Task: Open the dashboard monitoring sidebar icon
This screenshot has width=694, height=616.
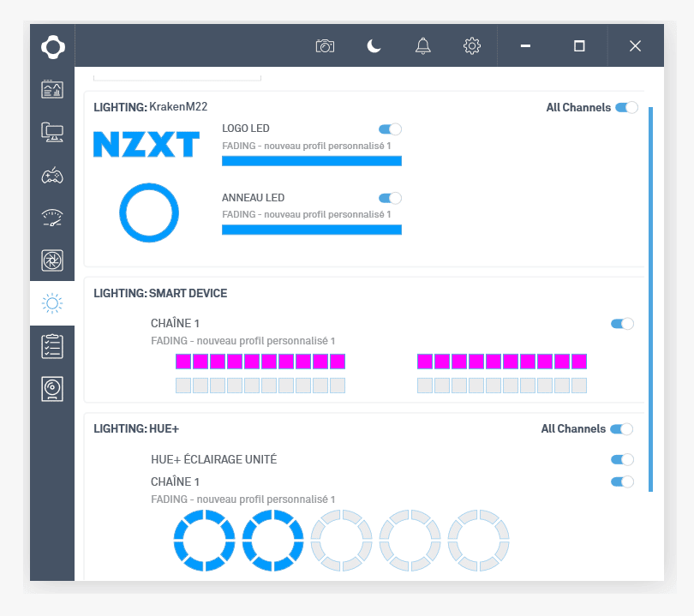Action: [52, 89]
